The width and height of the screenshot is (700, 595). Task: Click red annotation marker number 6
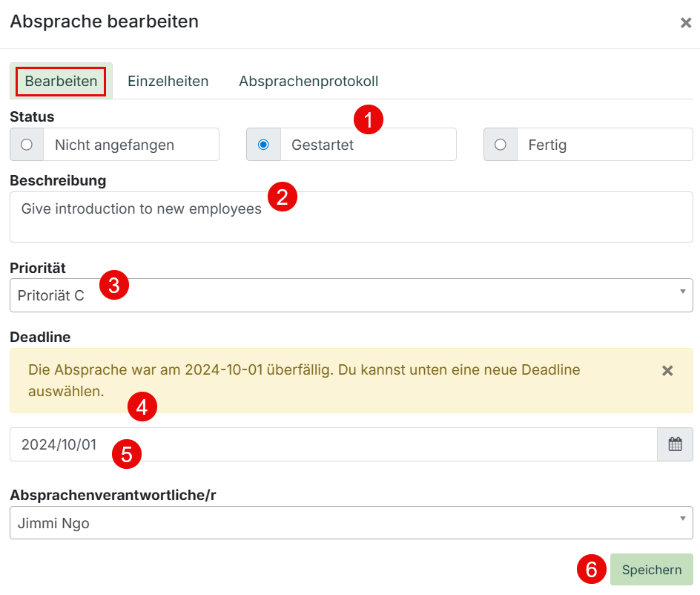592,569
